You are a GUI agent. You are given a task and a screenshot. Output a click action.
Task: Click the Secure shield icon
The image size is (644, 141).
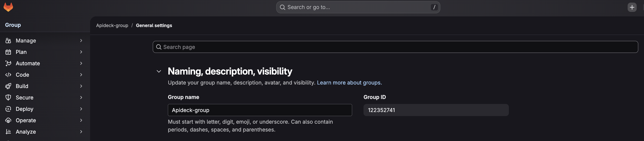tap(8, 97)
